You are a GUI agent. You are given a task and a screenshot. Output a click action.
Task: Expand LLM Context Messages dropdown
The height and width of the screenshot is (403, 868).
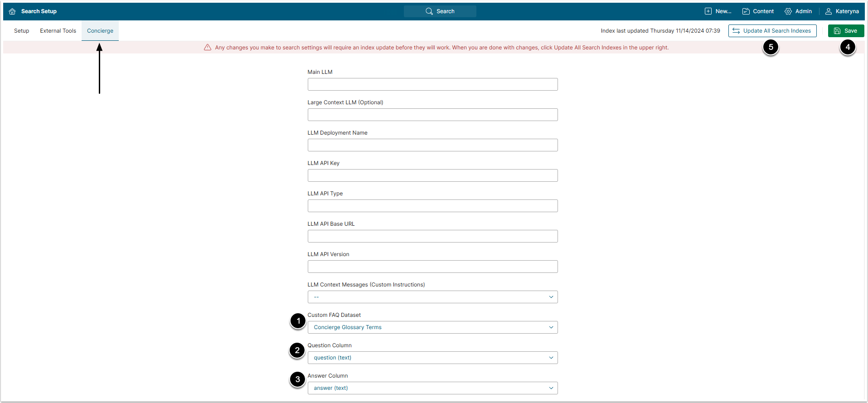[x=432, y=297]
